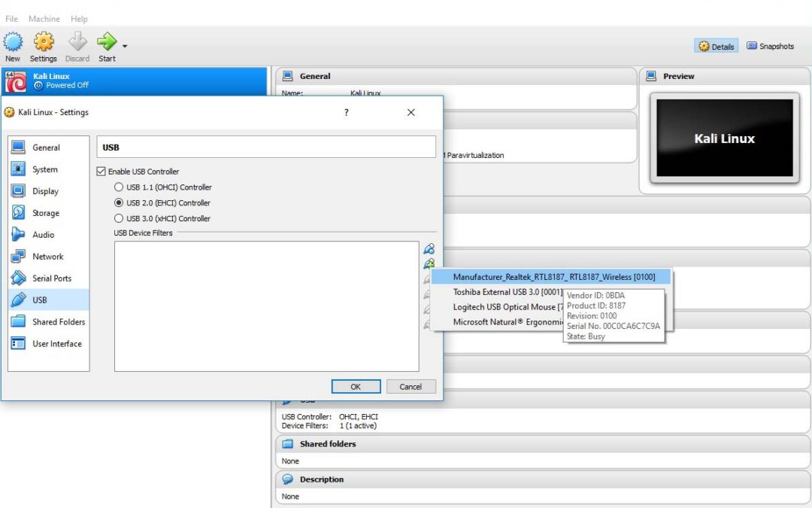The width and height of the screenshot is (812, 508).
Task: Switch to the Snapshots view
Action: [770, 46]
